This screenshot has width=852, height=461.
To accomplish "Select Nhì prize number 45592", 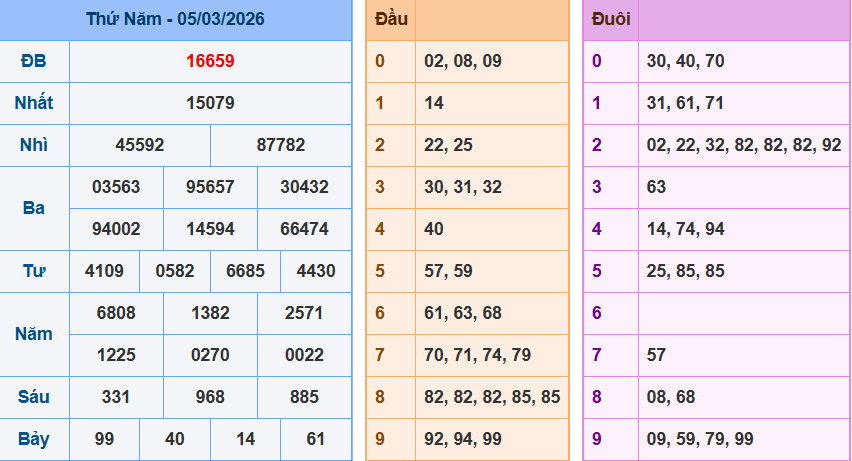I will click(x=140, y=145).
